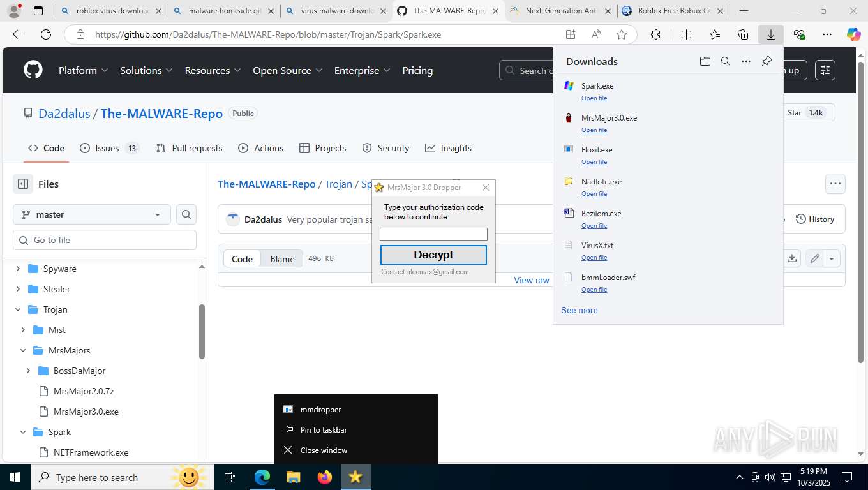868x490 pixels.
Task: Open the master branch dropdown
Action: tap(91, 214)
